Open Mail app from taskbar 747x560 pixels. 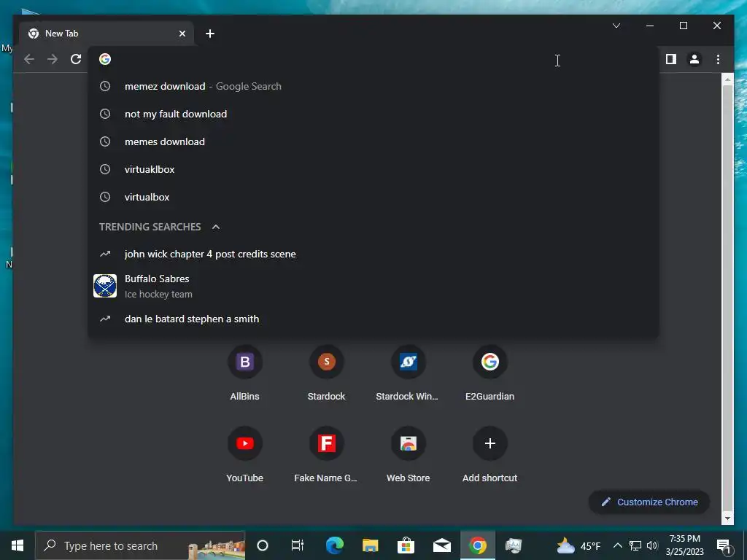click(441, 545)
